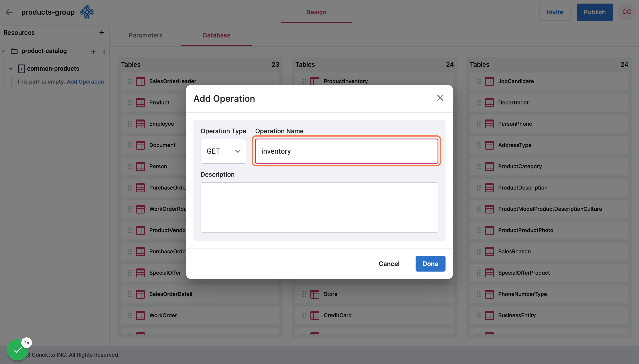Screen dimensions: 639x364
Task: Add a new resource with the plus icon
Action: tap(102, 33)
